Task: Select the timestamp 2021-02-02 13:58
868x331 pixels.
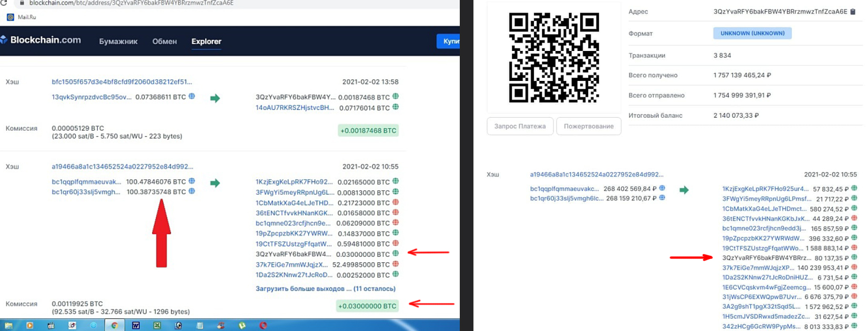Action: point(370,82)
